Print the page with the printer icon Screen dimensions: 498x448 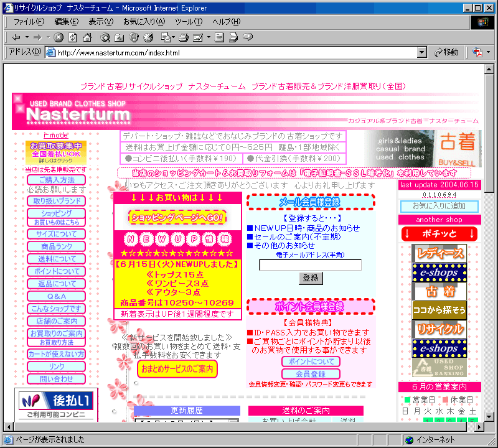pos(184,37)
